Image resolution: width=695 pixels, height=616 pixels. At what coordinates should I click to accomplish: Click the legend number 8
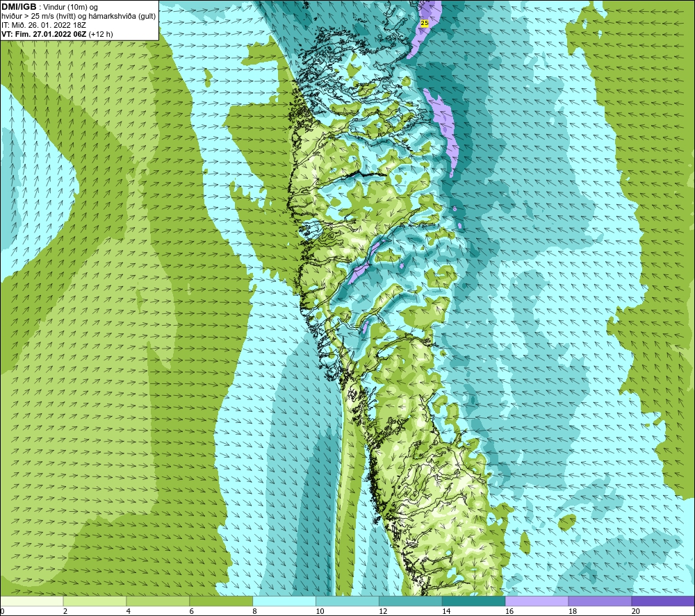(254, 611)
